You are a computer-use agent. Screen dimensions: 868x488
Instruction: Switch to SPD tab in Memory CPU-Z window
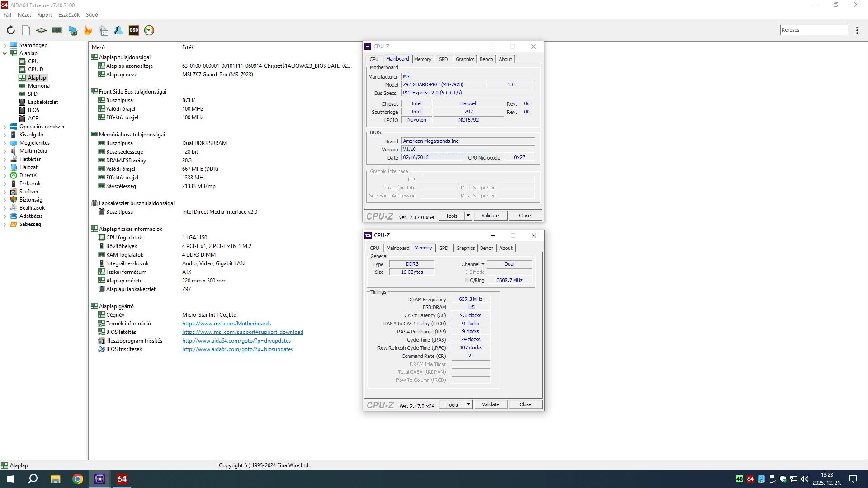(x=443, y=248)
